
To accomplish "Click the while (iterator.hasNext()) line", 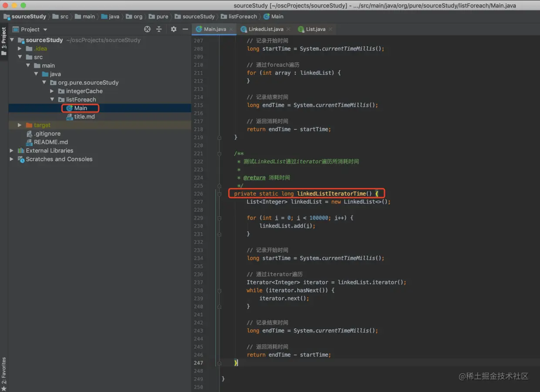I will pos(290,290).
